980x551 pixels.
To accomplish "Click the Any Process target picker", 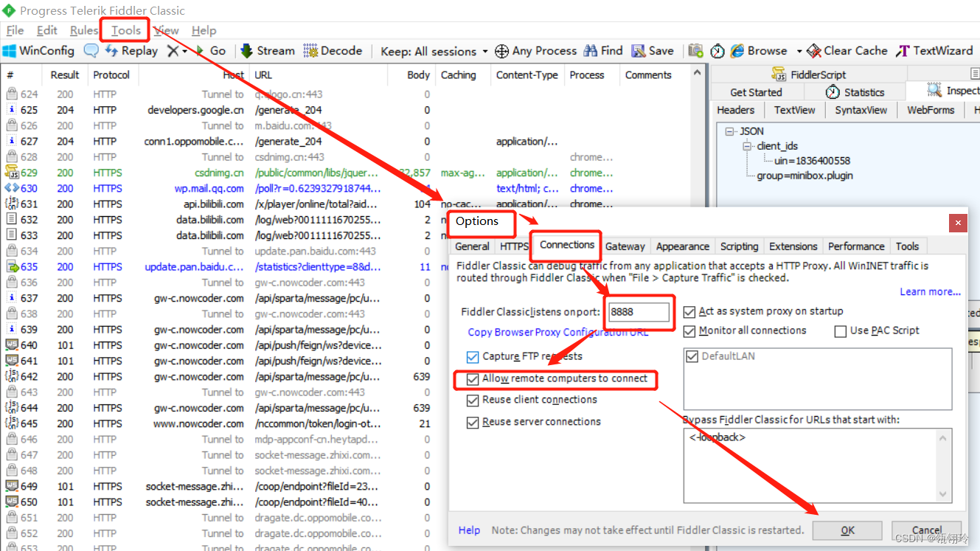I will [535, 51].
